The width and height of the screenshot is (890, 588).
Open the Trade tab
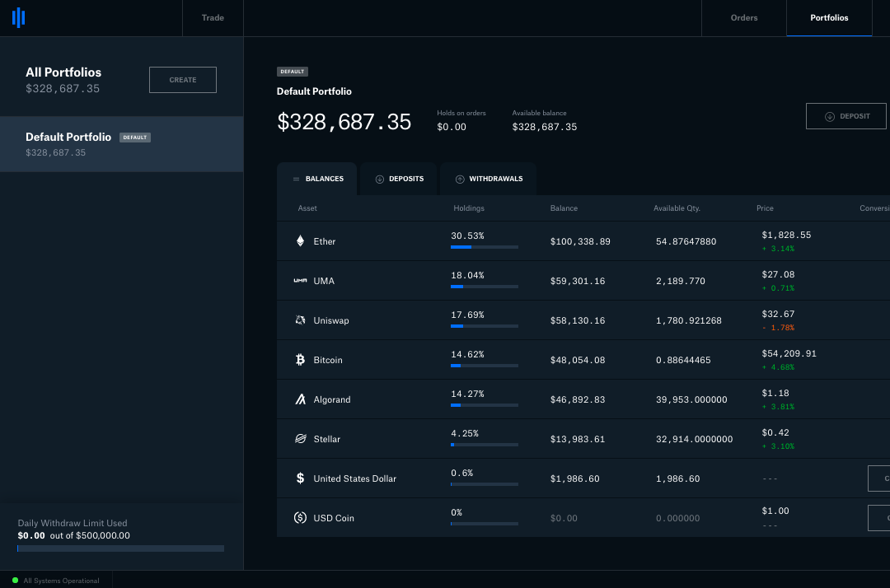(213, 18)
